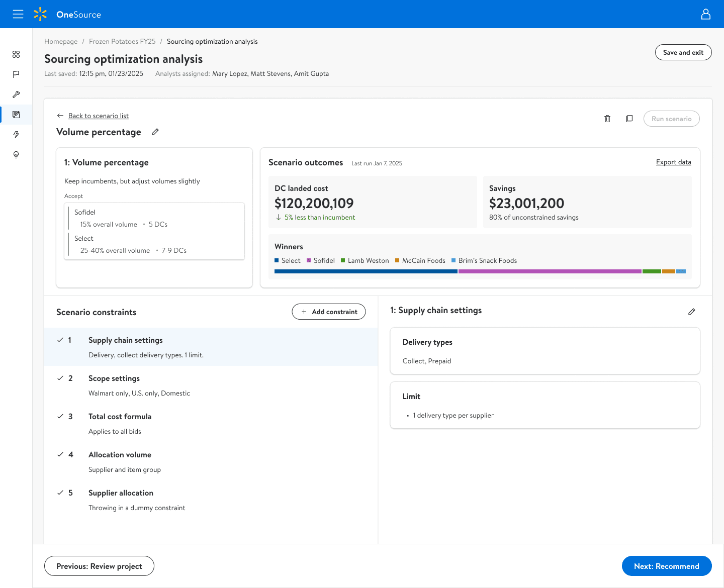This screenshot has width=724, height=588.
Task: Click the dashboard grid icon in sidebar
Action: coord(16,54)
